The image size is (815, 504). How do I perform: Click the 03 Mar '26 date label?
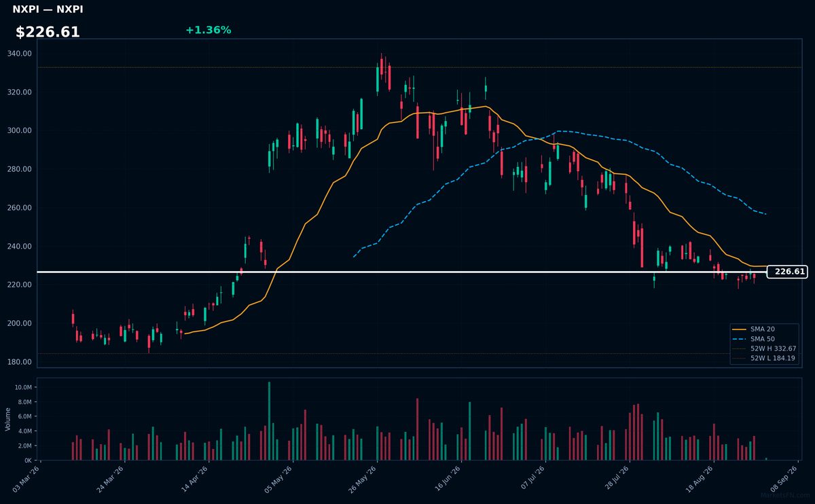tap(27, 479)
